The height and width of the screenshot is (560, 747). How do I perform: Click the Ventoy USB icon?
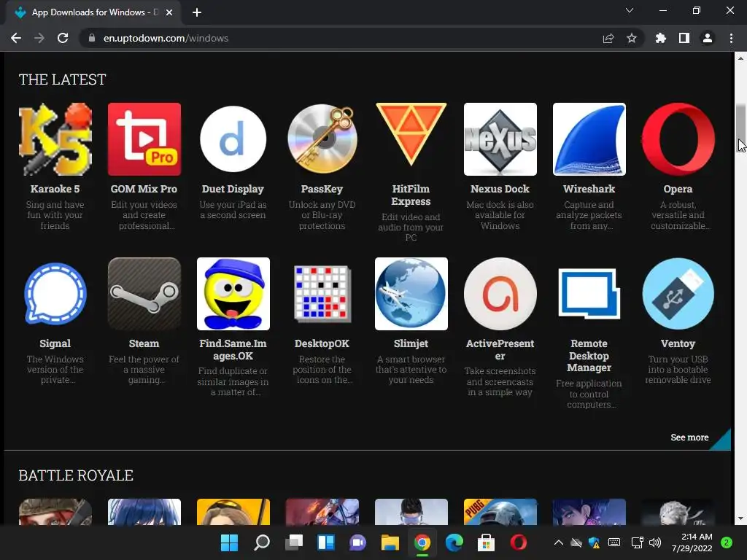pyautogui.click(x=678, y=294)
